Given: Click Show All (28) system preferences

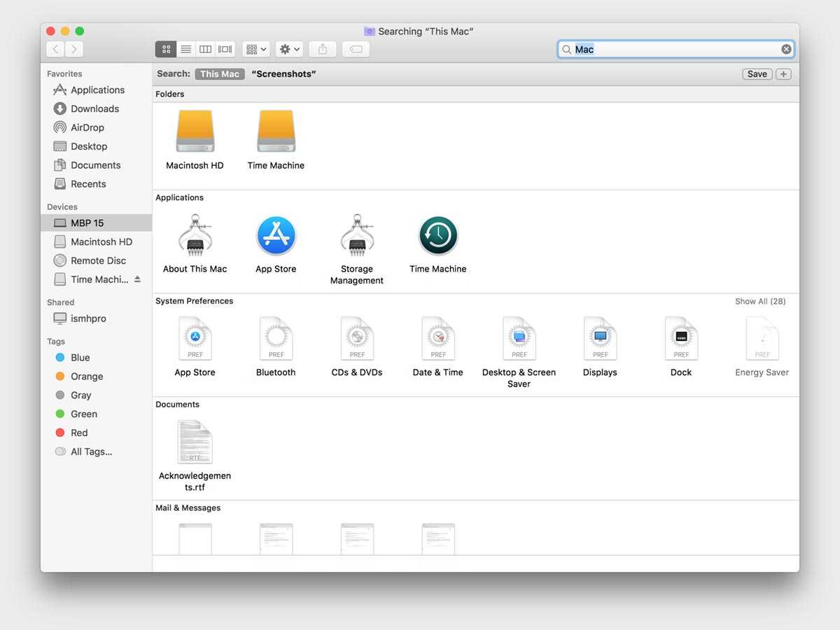Looking at the screenshot, I should [x=759, y=302].
